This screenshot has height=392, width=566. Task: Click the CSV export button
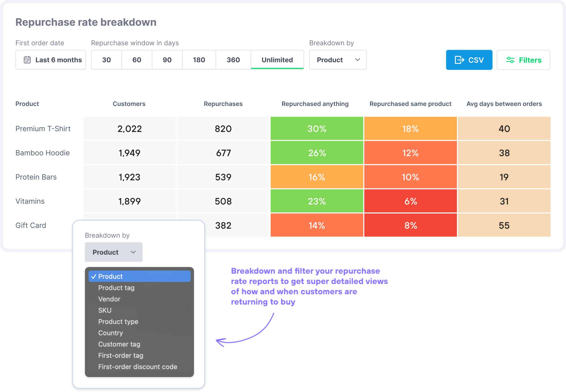(x=469, y=60)
